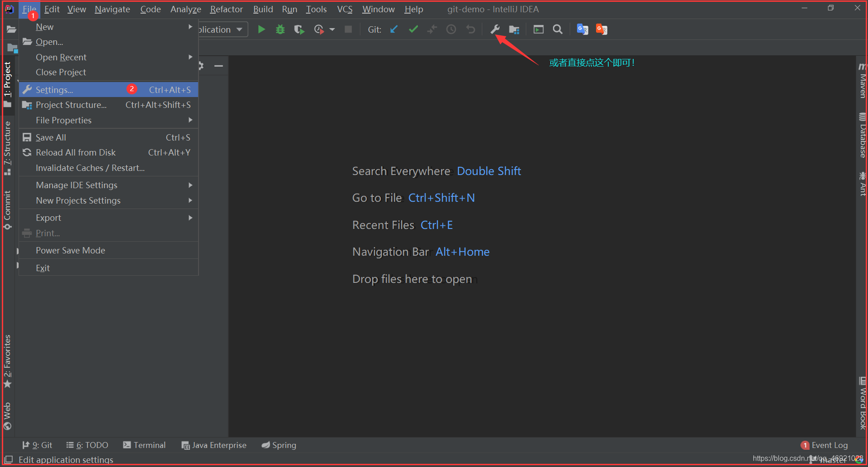868x467 pixels.
Task: Click Run Anything toolbar icon
Action: click(x=538, y=29)
